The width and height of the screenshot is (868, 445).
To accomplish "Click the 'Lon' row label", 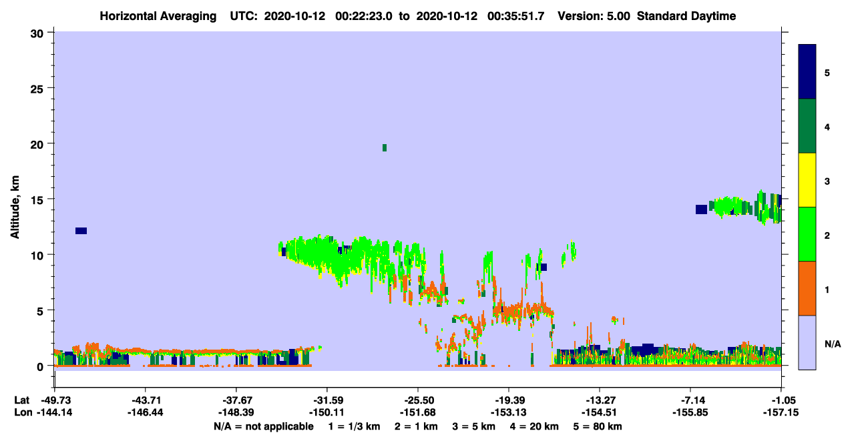I will (x=22, y=412).
